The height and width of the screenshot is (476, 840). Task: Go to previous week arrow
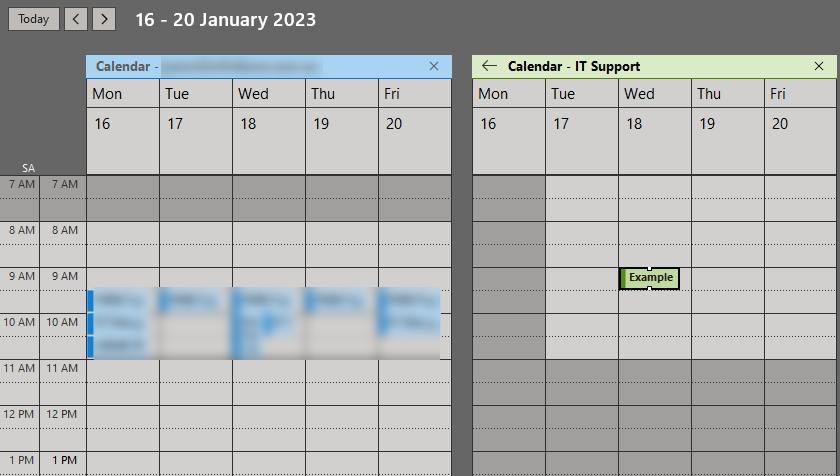[76, 19]
